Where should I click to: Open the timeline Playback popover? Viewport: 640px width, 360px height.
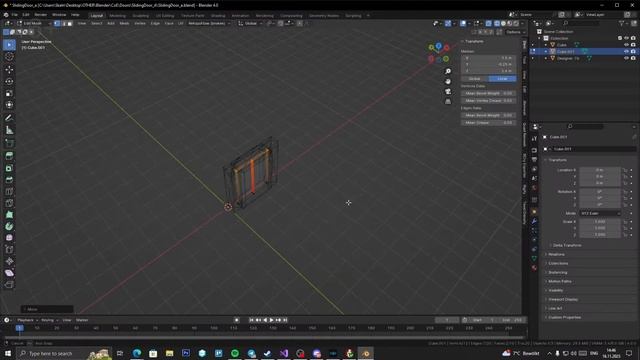(27, 320)
